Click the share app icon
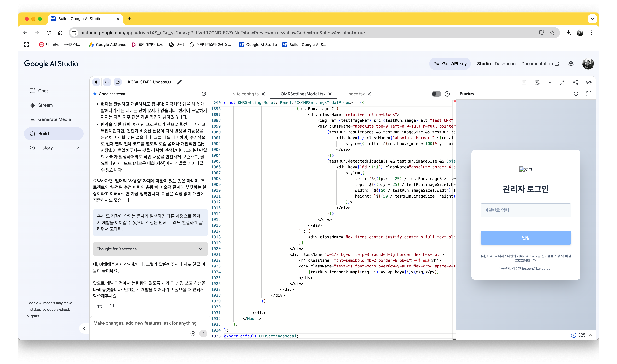The image size is (617, 364). (576, 82)
